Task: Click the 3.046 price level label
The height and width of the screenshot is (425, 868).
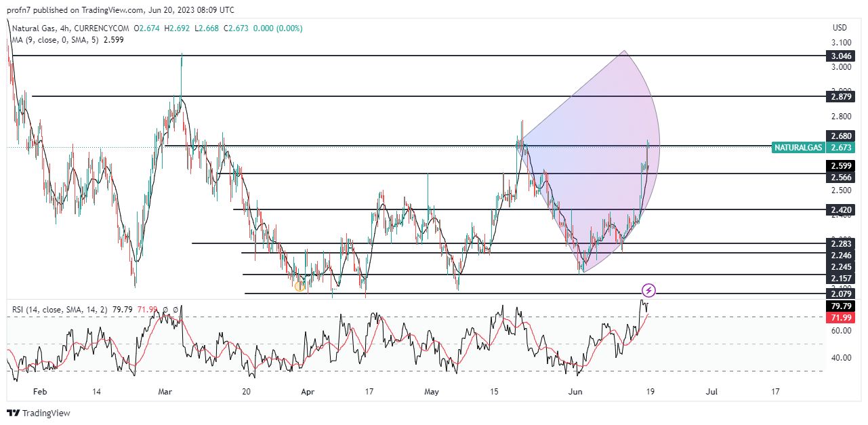Action: (x=841, y=56)
